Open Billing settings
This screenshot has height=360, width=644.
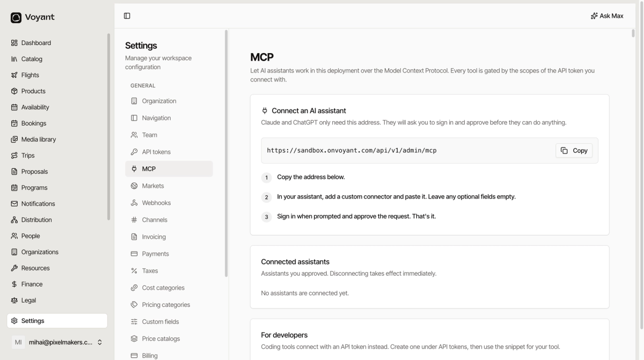tap(169, 355)
